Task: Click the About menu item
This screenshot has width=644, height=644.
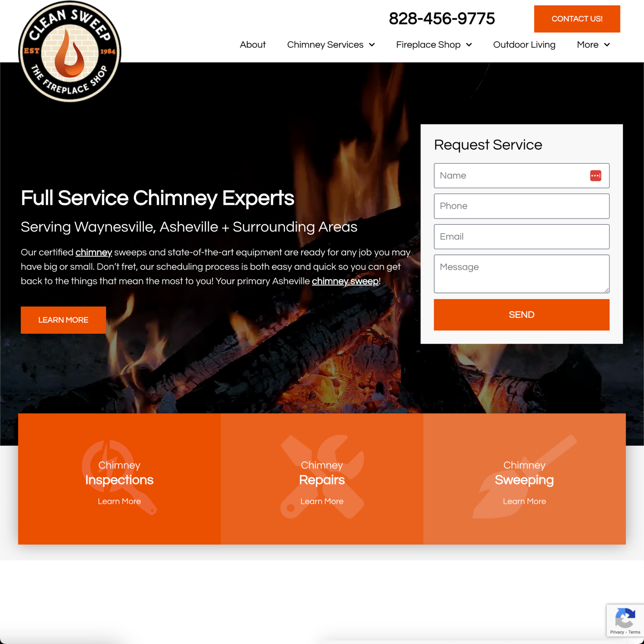Action: pos(253,45)
